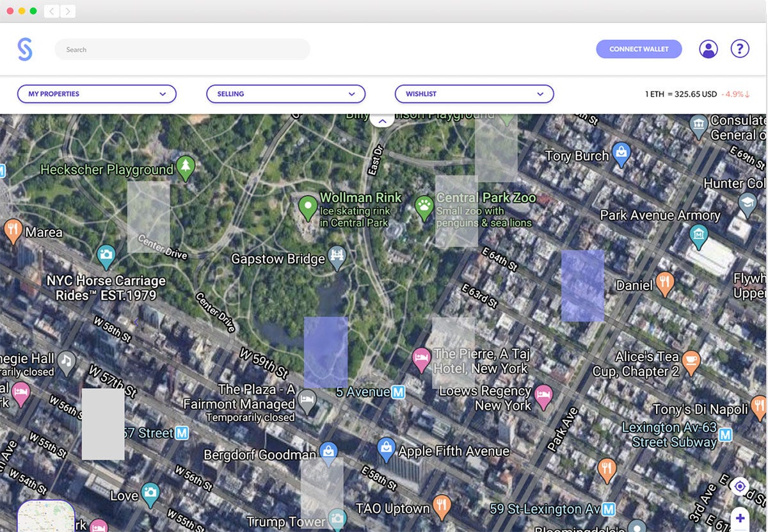Click the 5 Avenue subway M icon
Screen dimensions: 768x532
(x=398, y=392)
